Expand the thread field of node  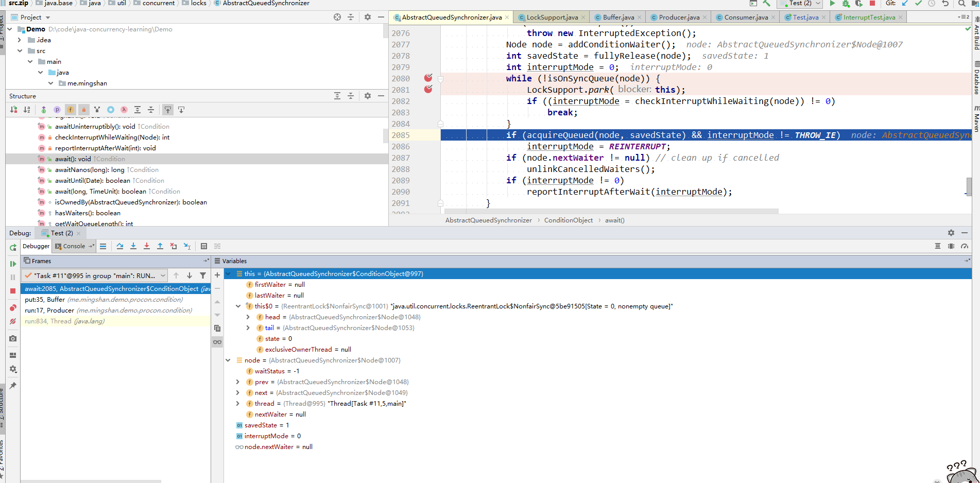coord(238,403)
